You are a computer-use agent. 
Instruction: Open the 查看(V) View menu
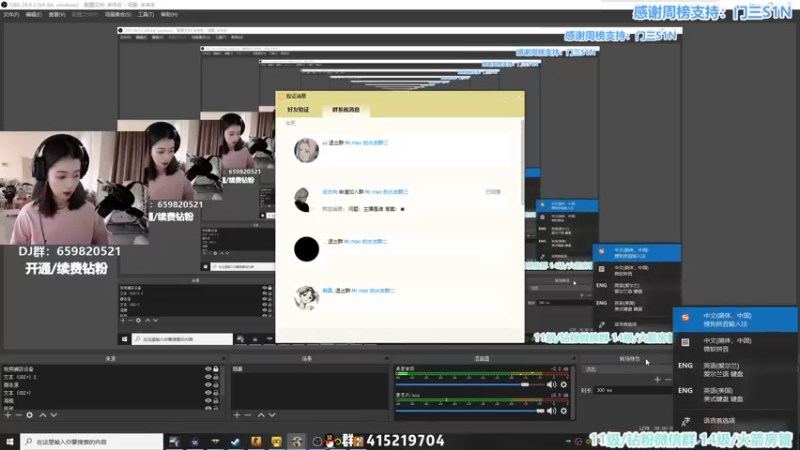coord(57,15)
